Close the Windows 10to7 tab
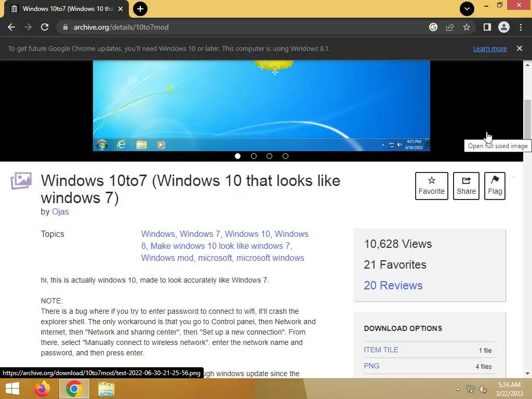Image resolution: width=532 pixels, height=399 pixels. (x=121, y=9)
